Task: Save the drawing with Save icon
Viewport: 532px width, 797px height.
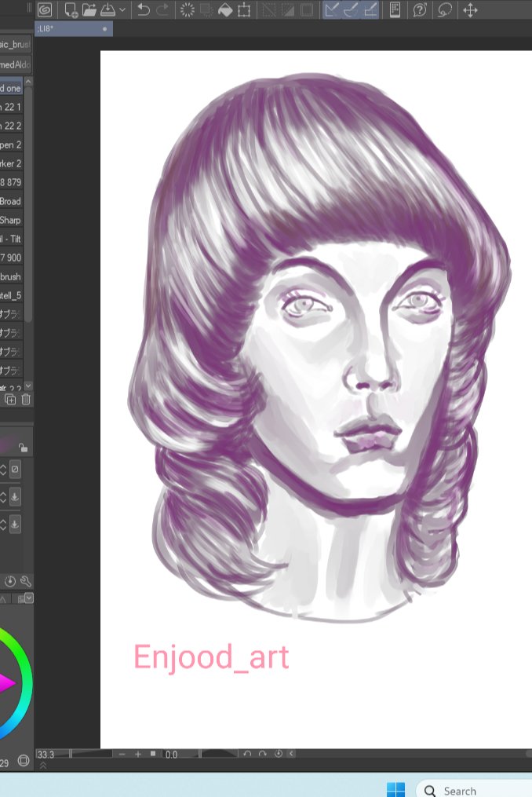Action: pos(107,9)
